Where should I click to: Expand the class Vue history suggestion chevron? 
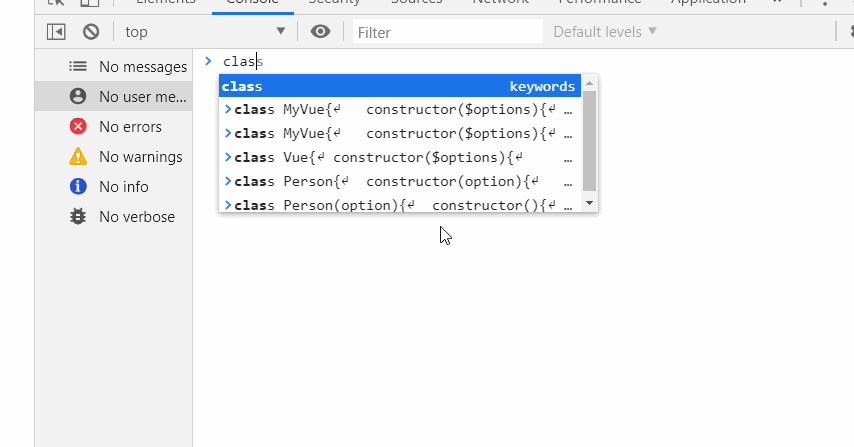[228, 157]
